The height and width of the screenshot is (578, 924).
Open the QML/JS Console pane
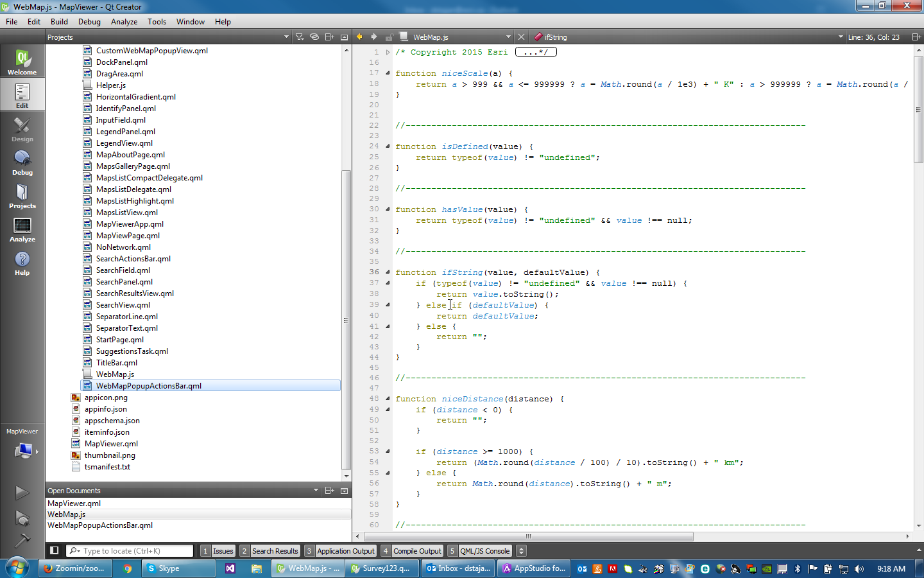[x=479, y=550]
